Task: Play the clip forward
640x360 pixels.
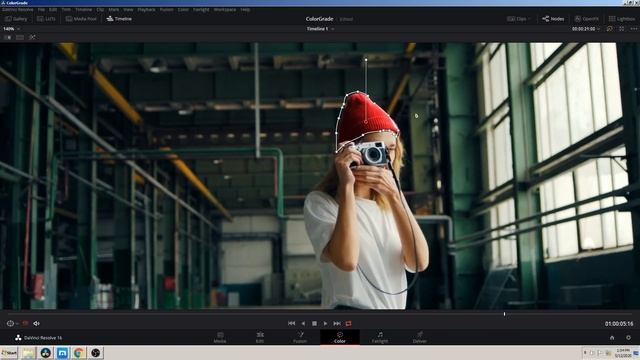Action: (325, 323)
